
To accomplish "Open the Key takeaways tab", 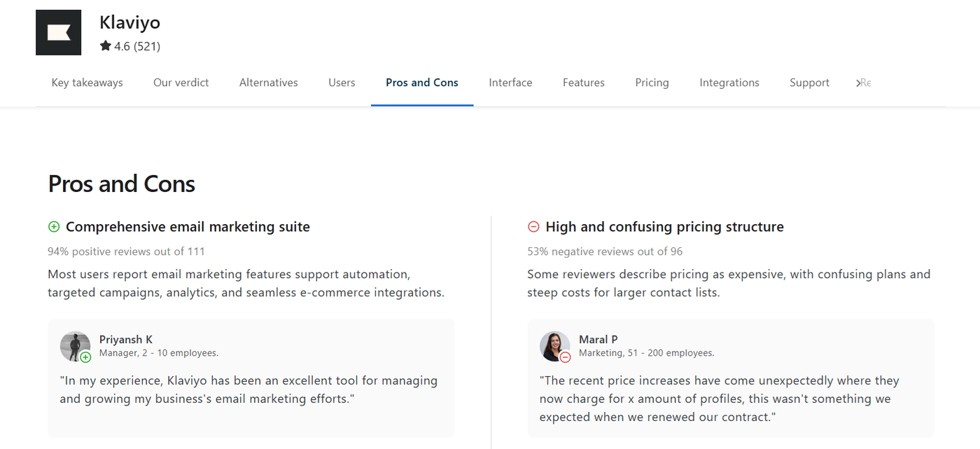I will click(x=87, y=83).
